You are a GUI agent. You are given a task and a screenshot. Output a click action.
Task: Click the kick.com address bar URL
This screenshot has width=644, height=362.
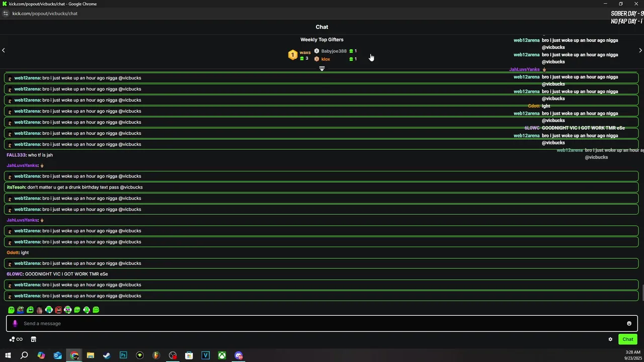[45, 14]
